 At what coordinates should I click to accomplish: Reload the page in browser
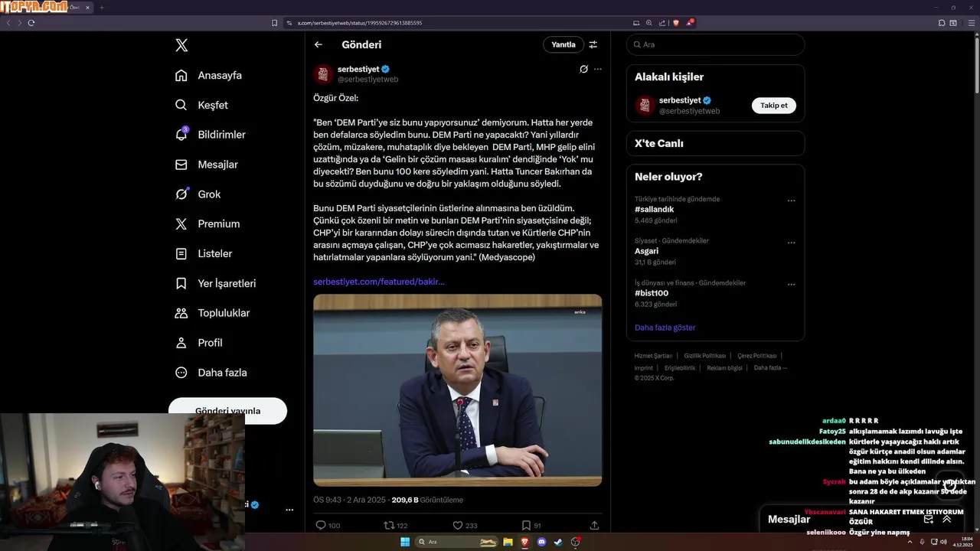point(31,23)
